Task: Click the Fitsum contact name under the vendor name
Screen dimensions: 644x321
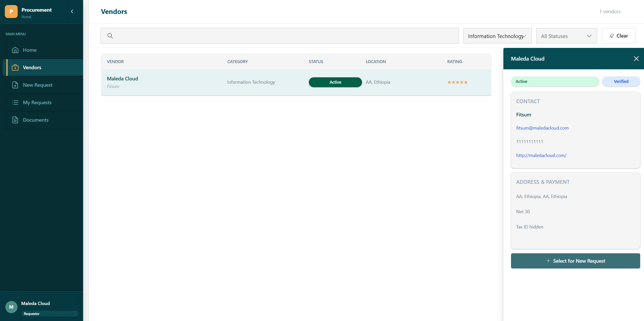Action: click(113, 86)
